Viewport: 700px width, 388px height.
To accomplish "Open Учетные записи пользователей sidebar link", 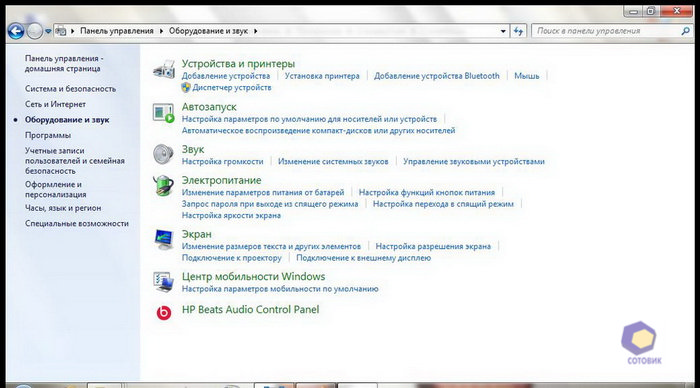I will pos(75,161).
